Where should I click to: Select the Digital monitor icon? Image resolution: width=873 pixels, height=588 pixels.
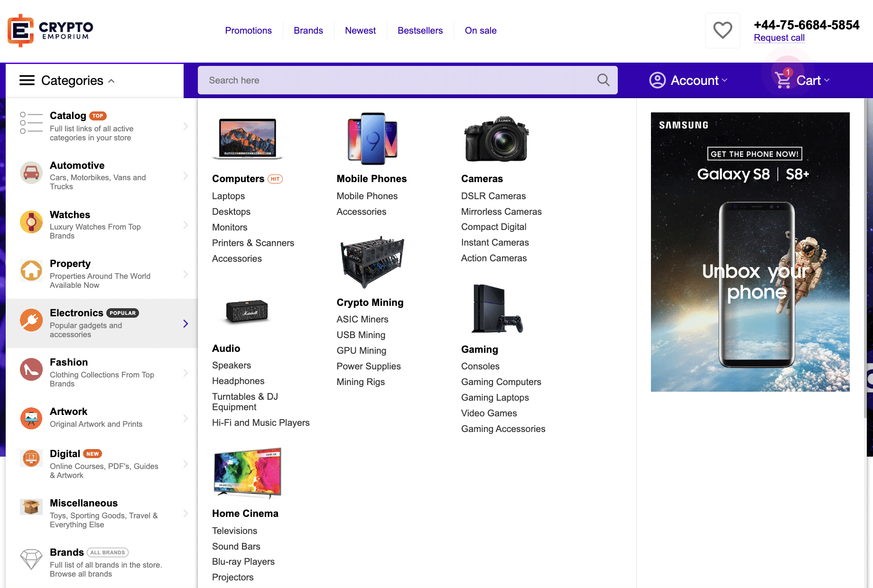(31, 459)
